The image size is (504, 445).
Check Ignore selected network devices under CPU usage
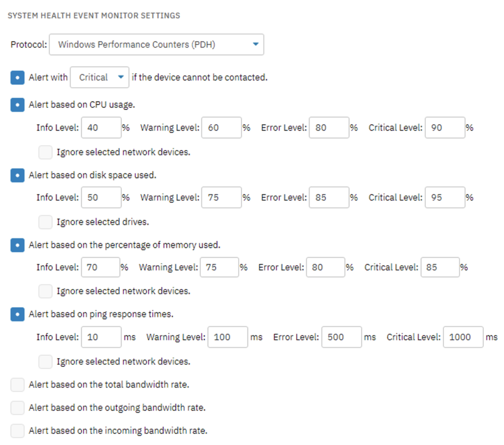coord(45,152)
